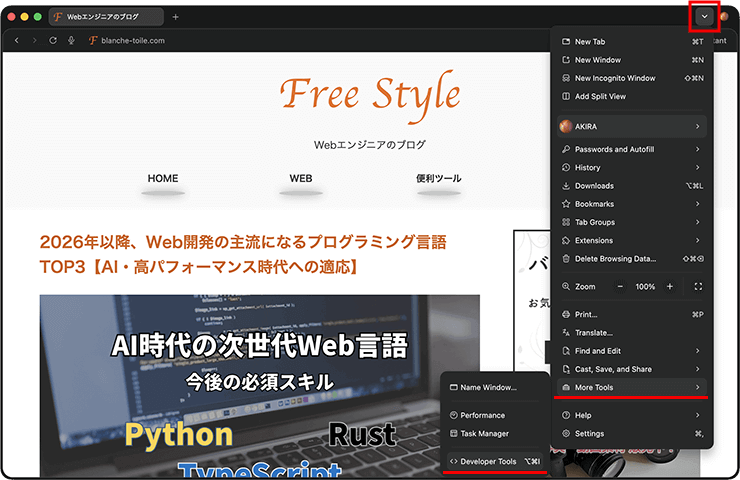Click the 便利ツール navigation link
This screenshot has width=740, height=480.
(439, 178)
